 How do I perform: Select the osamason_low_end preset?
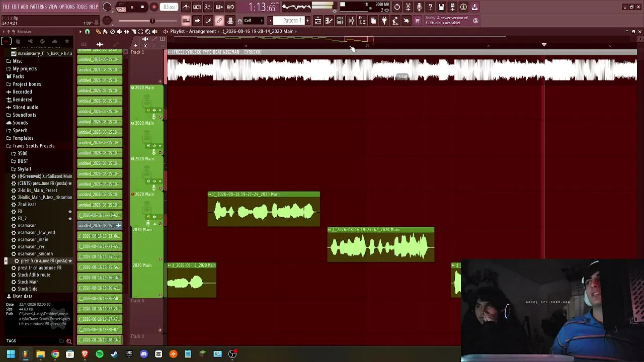[36, 233]
